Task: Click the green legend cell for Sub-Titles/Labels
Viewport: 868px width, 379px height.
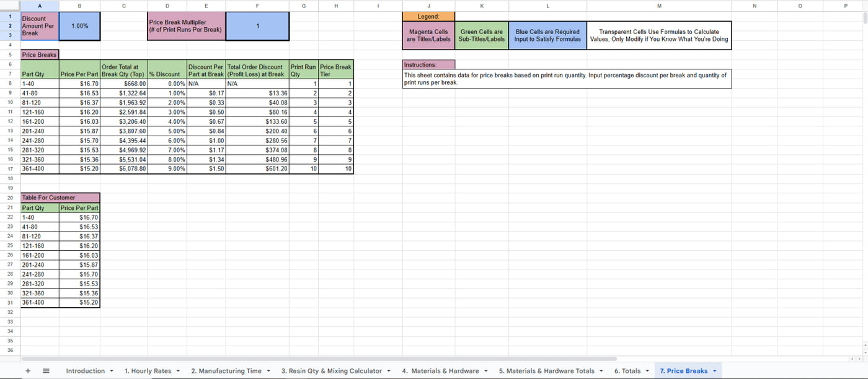Action: (x=482, y=35)
